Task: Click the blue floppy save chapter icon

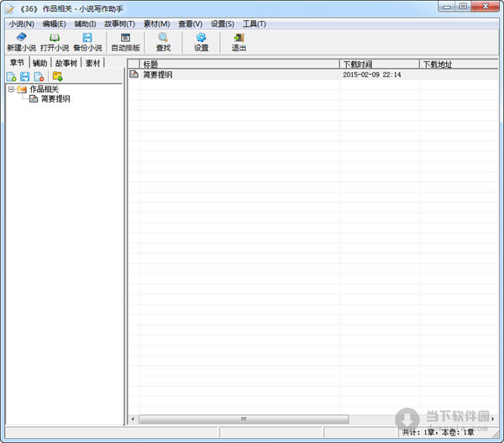Action: [x=24, y=76]
